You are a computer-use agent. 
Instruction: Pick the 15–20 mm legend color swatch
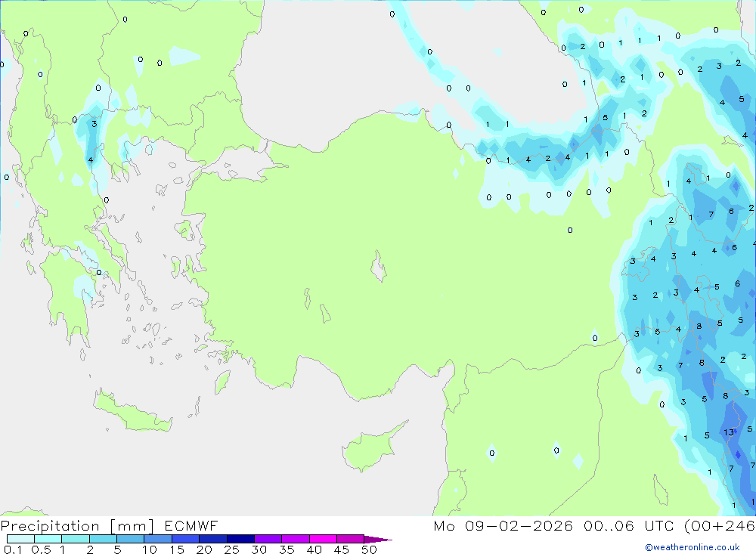185,539
